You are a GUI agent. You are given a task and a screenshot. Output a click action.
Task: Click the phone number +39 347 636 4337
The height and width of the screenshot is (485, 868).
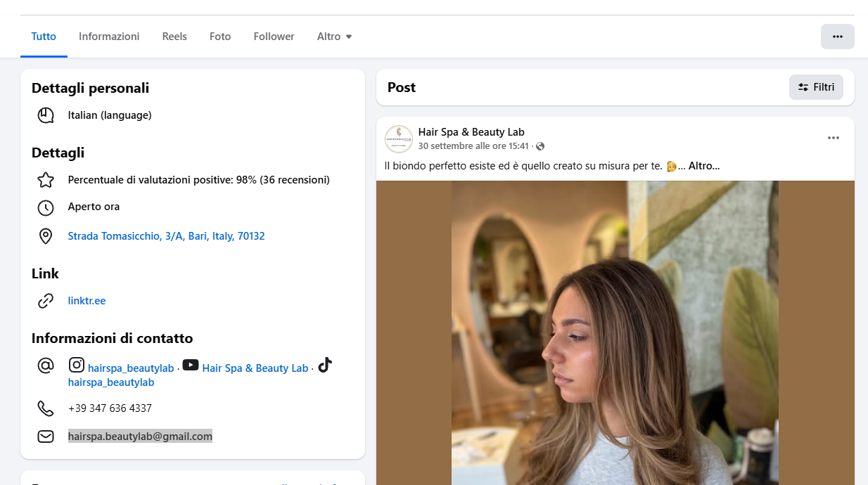click(x=110, y=408)
